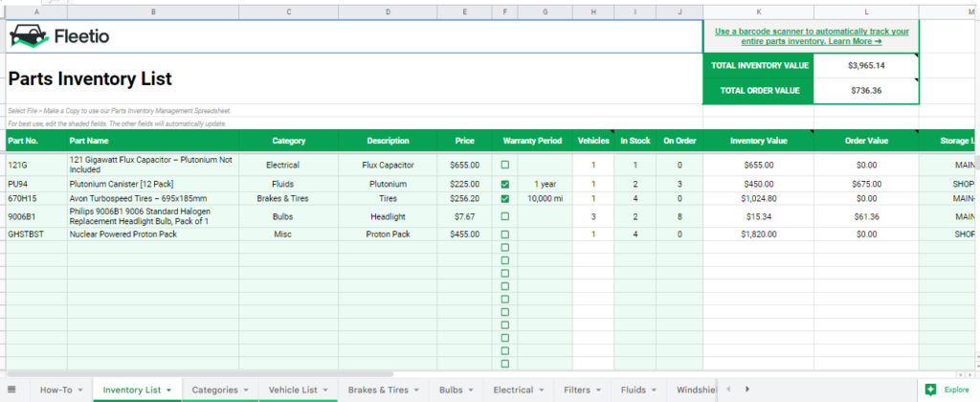Screen dimensions: 980x402
Task: Select column B header
Action: 153,11
